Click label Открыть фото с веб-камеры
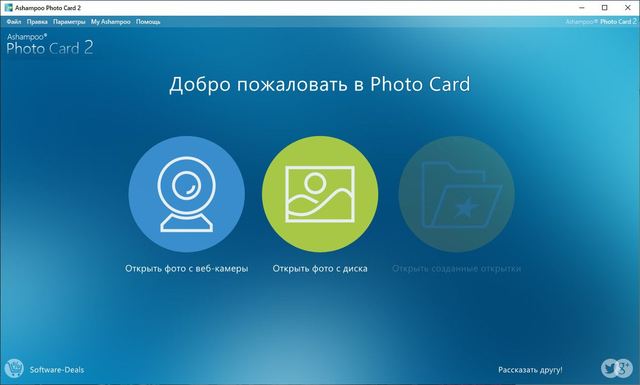This screenshot has height=385, width=640. (187, 269)
